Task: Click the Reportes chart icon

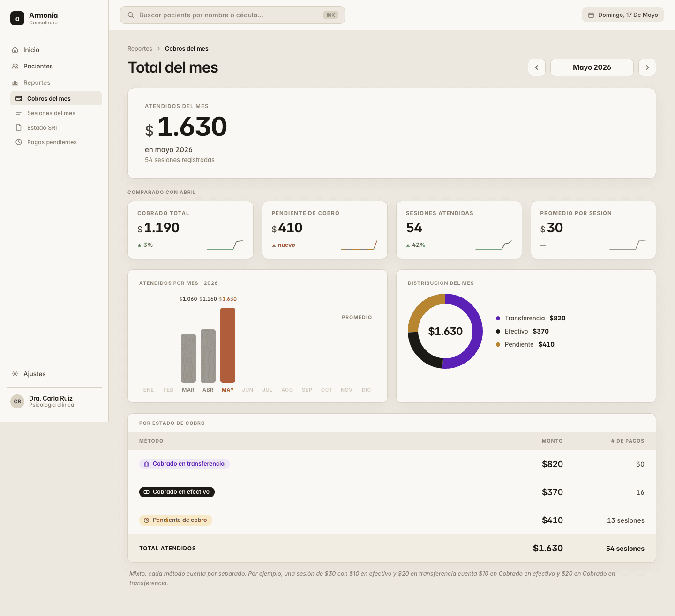Action: click(15, 82)
